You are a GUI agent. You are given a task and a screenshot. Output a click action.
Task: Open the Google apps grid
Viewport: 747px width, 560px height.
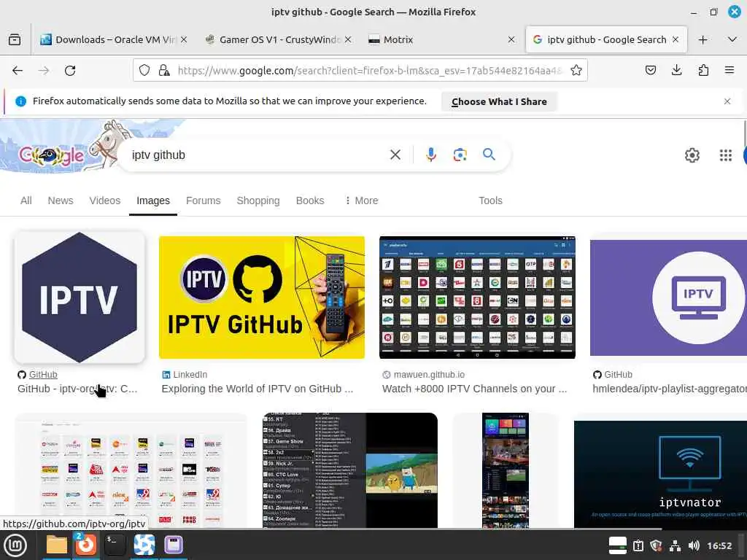click(x=726, y=155)
